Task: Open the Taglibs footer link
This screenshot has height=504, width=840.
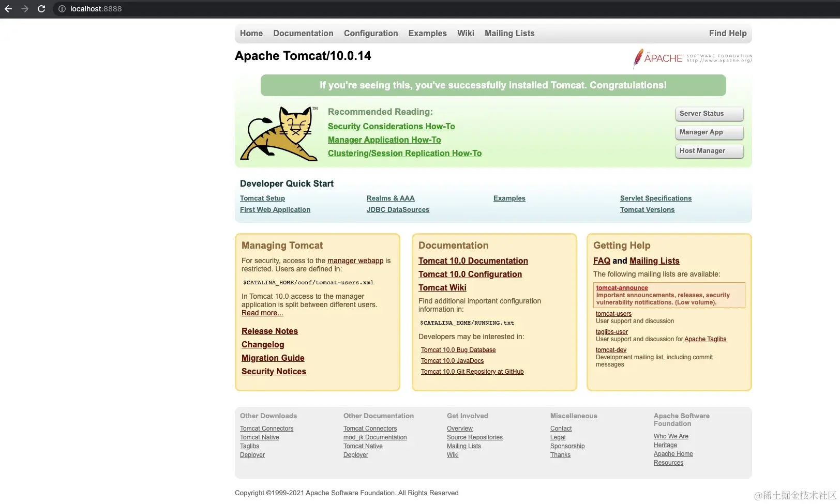Action: click(249, 446)
